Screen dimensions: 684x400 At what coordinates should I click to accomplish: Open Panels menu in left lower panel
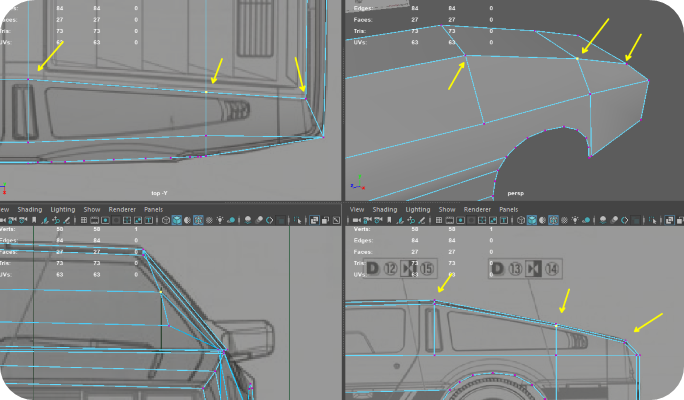(153, 209)
